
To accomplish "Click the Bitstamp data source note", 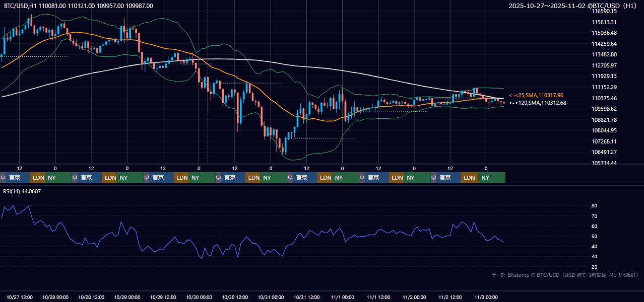I will pyautogui.click(x=565, y=275).
